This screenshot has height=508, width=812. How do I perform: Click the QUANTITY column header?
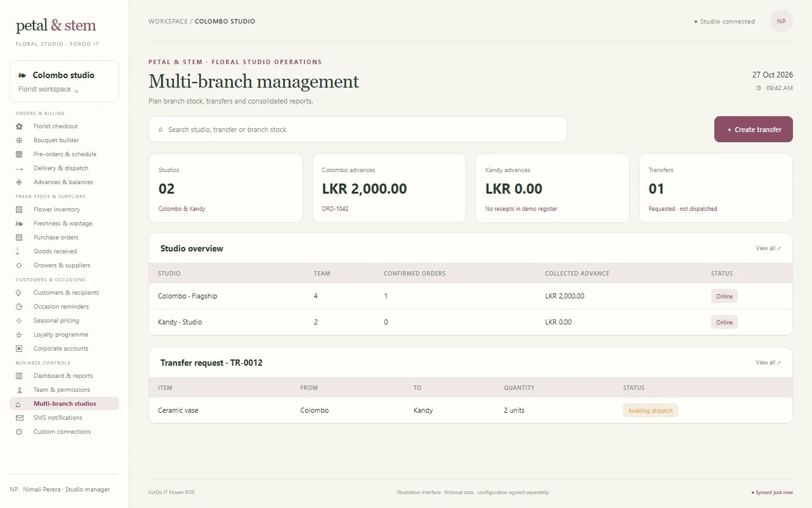(x=519, y=388)
